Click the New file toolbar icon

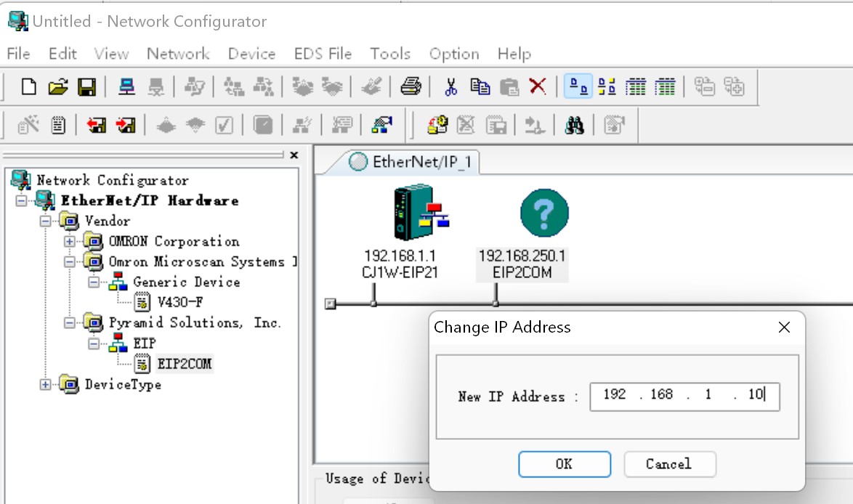tap(28, 86)
